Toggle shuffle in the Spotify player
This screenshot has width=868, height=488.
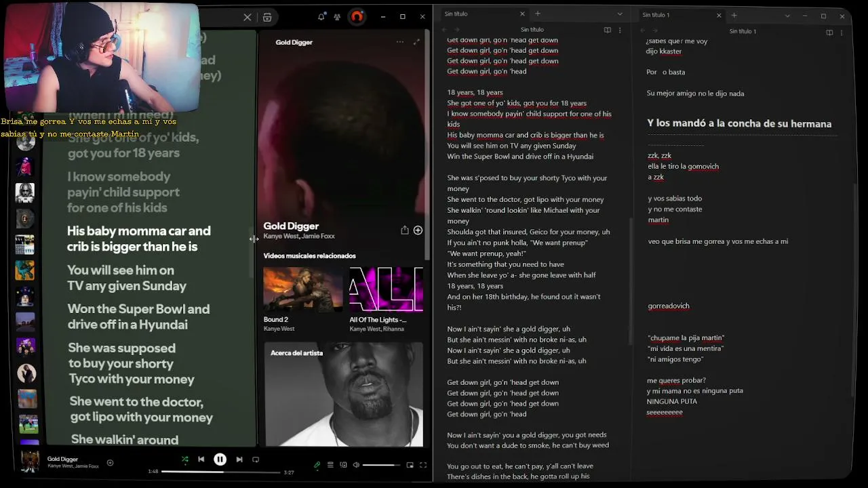[x=184, y=460]
